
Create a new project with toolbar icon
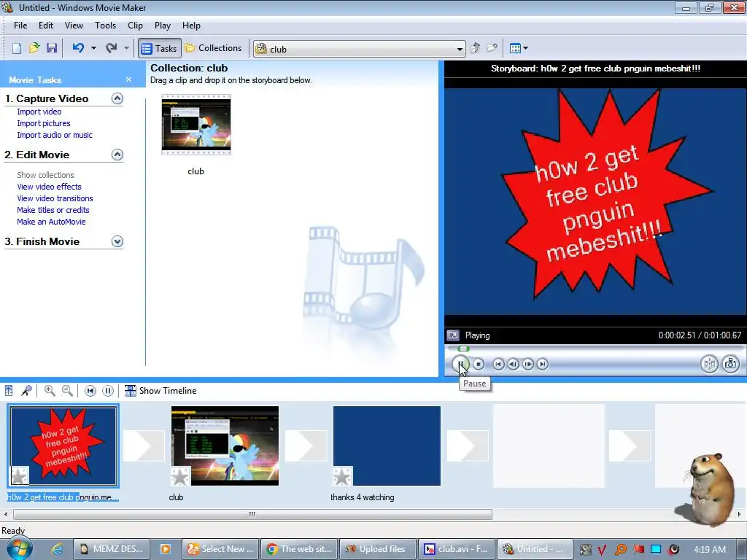(17, 48)
